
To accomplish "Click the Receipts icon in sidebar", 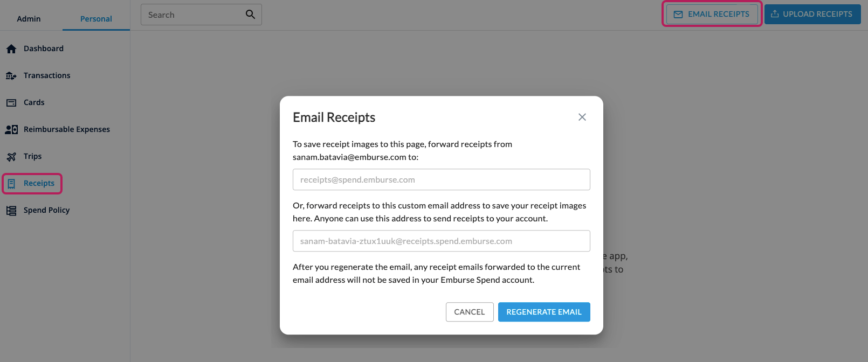I will coord(11,184).
